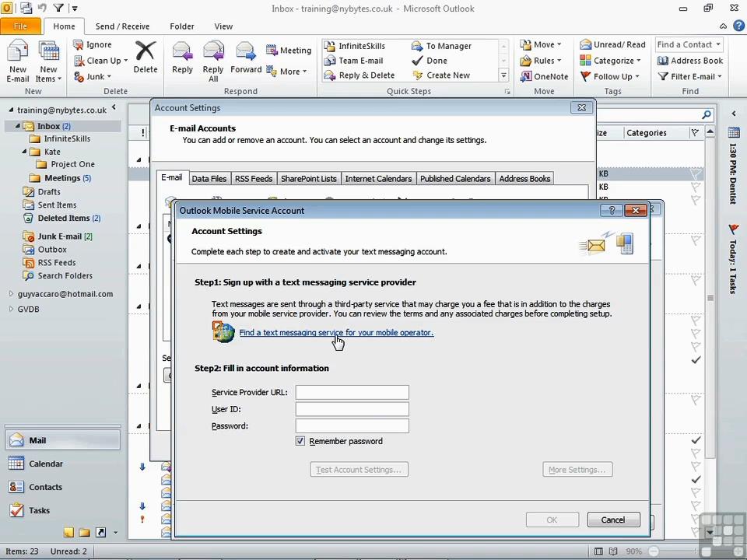Click the Folder List icon at the navigation pane bottom

pos(84,532)
